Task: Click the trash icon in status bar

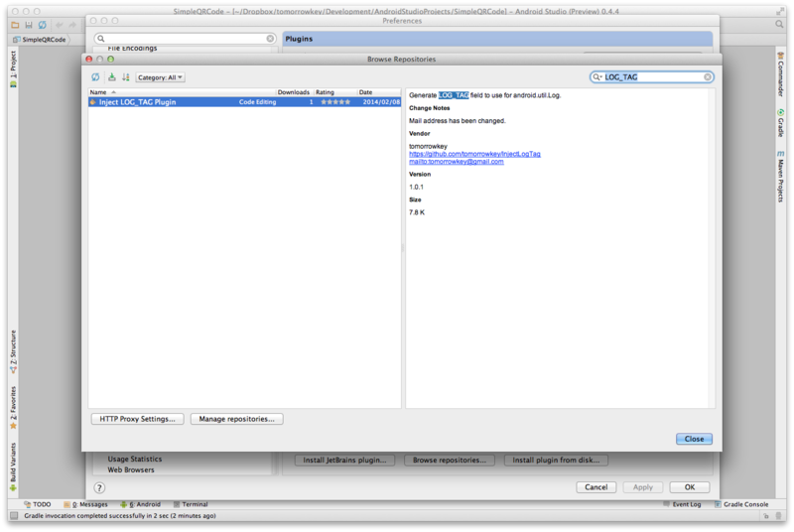Action: 778,516
